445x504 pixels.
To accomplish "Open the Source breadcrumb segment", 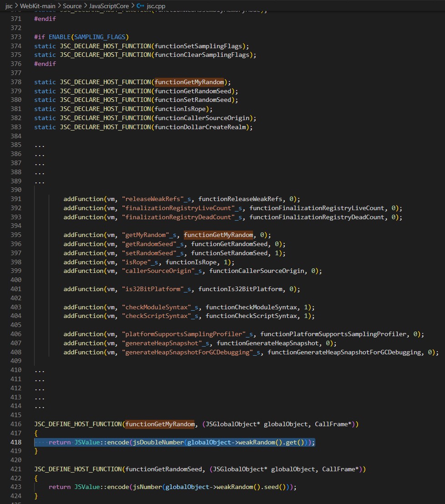I will 72,6.
